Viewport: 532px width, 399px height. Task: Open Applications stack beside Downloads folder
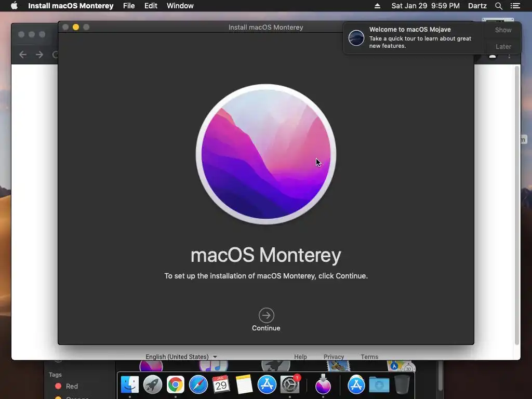356,384
